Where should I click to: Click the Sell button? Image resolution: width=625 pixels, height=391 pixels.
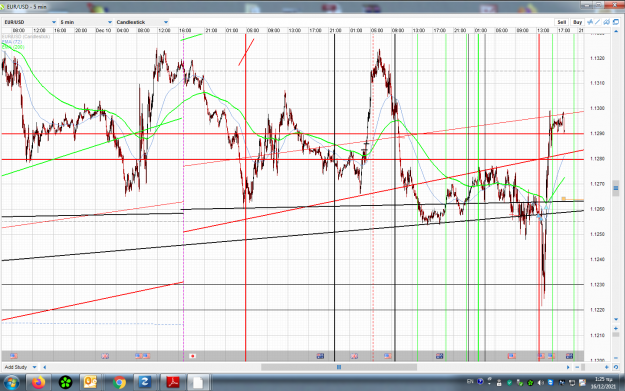(x=562, y=22)
